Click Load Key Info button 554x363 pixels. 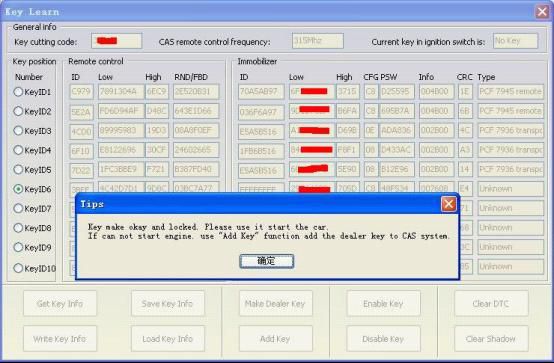(167, 339)
